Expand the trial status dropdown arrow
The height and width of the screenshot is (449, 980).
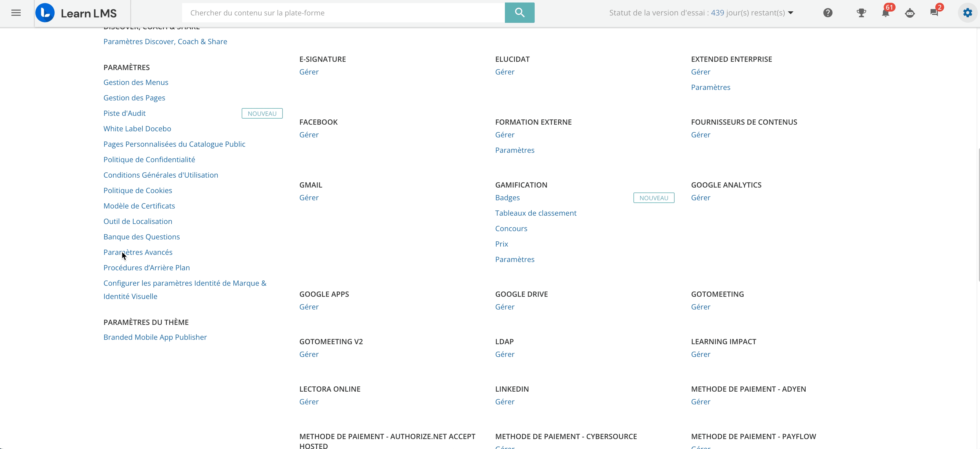(x=791, y=13)
